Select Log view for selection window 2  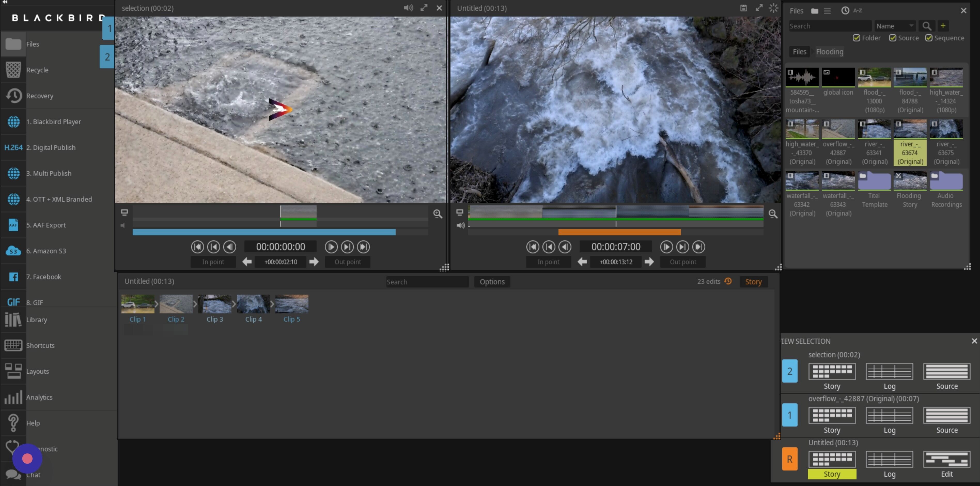[889, 376]
